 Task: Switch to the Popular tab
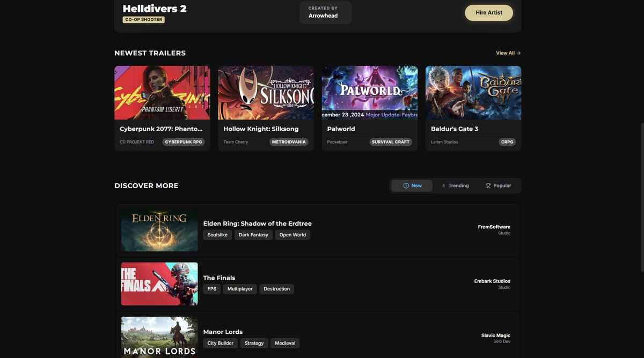[498, 185]
